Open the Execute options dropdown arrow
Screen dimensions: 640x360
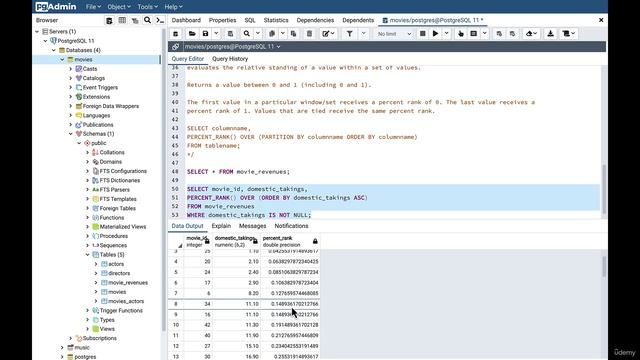tap(447, 34)
